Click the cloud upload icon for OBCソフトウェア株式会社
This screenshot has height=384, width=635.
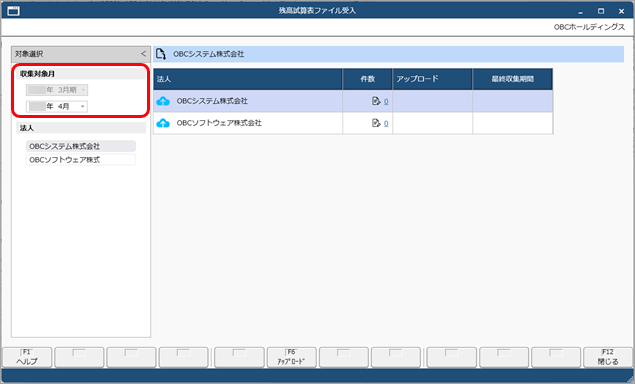pos(163,123)
